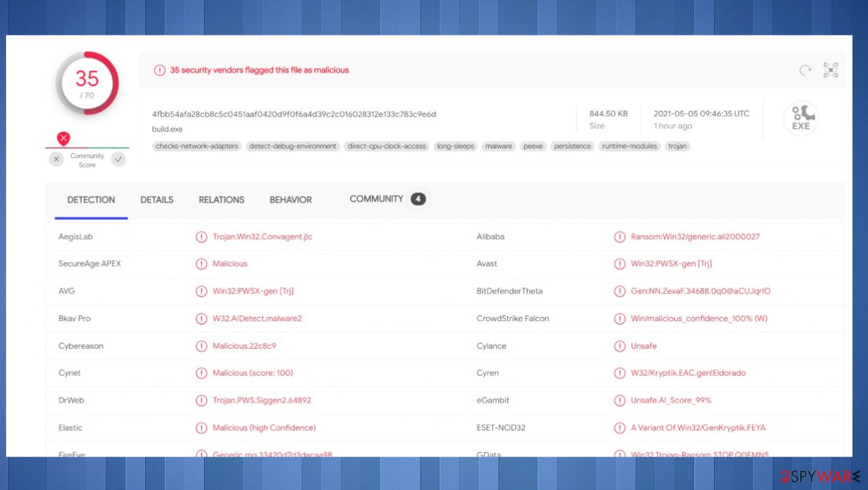Click the malware tag

498,146
